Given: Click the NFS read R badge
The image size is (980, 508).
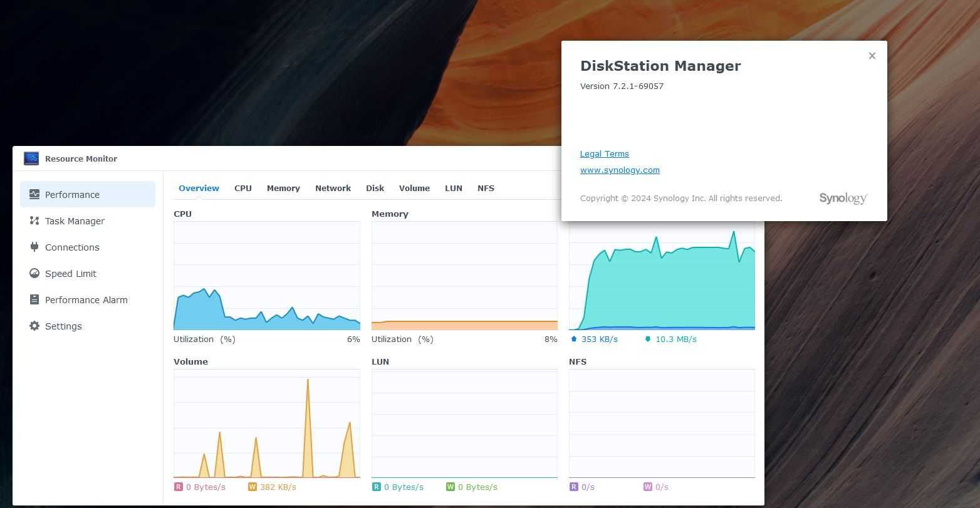Looking at the screenshot, I should click(573, 487).
